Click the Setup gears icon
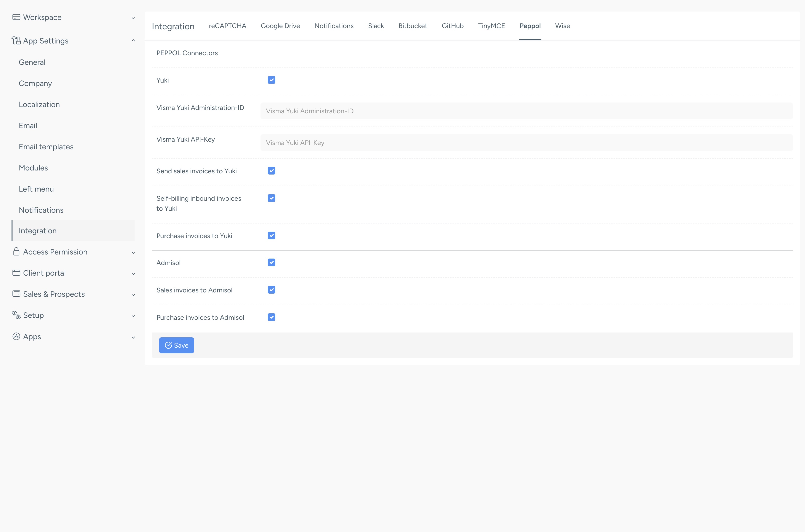 [16, 315]
